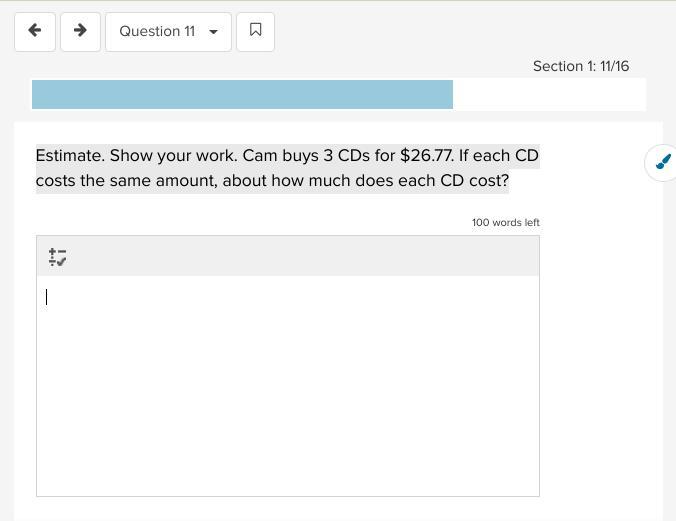Click the blue filled portion of the progress bar
This screenshot has height=521, width=676.
(242, 95)
